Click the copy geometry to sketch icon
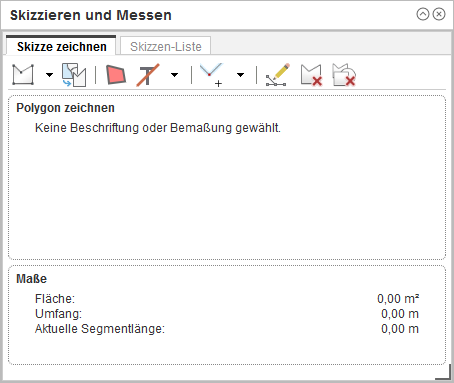 tap(74, 75)
